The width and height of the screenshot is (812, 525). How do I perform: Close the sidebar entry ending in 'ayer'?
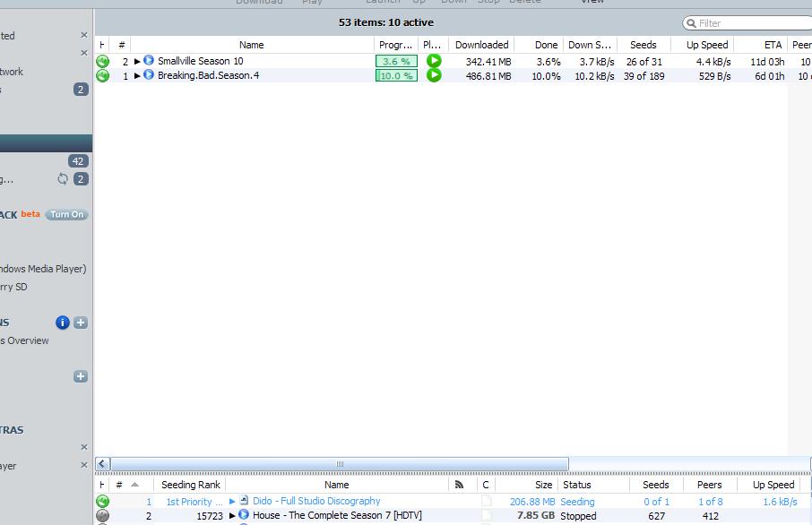click(x=84, y=466)
